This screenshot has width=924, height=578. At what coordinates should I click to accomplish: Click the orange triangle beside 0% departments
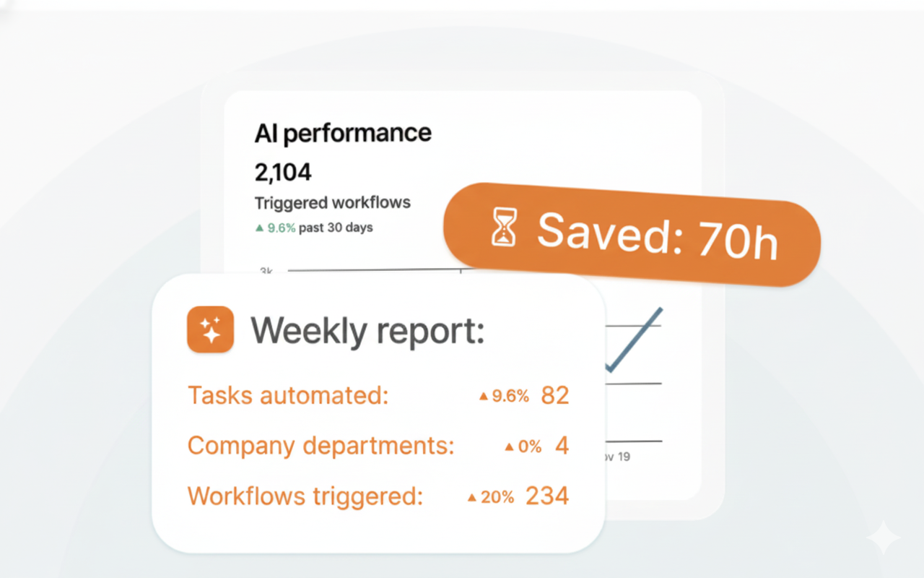tap(510, 447)
